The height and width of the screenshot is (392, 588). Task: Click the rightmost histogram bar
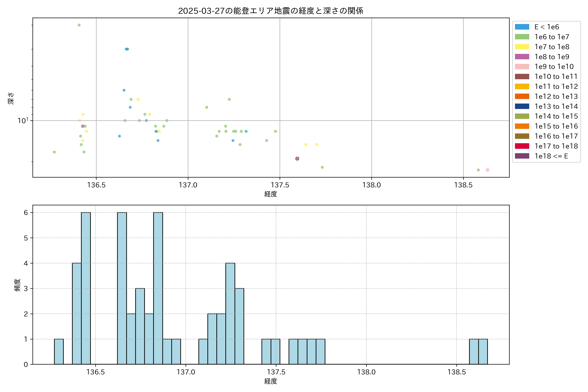point(483,351)
